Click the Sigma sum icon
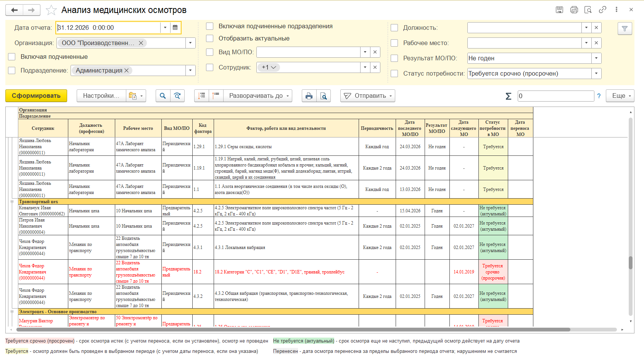Screen dimensions: 644x359 click(508, 96)
